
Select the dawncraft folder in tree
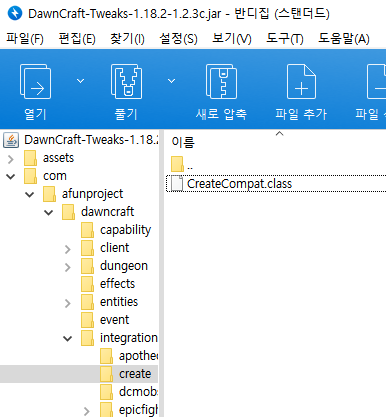pos(107,212)
